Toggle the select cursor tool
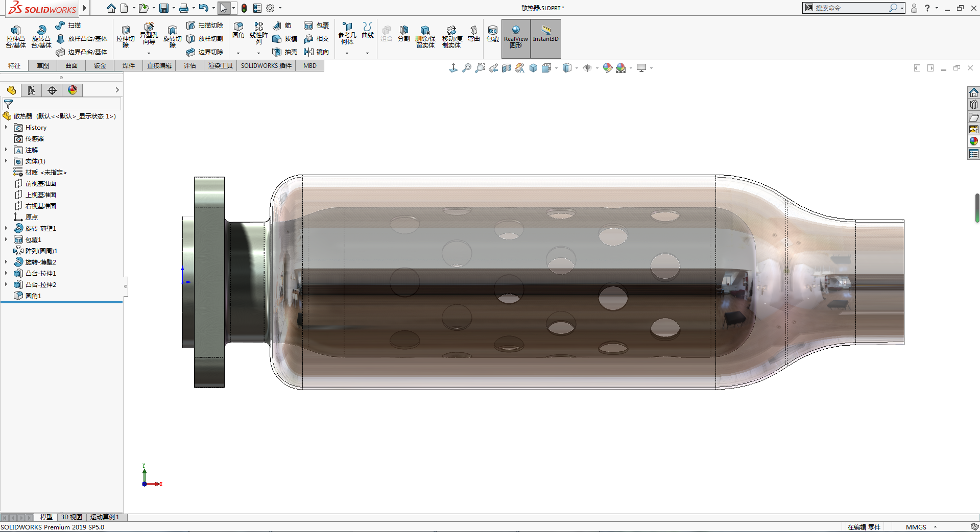The width and height of the screenshot is (980, 532). coord(224,8)
